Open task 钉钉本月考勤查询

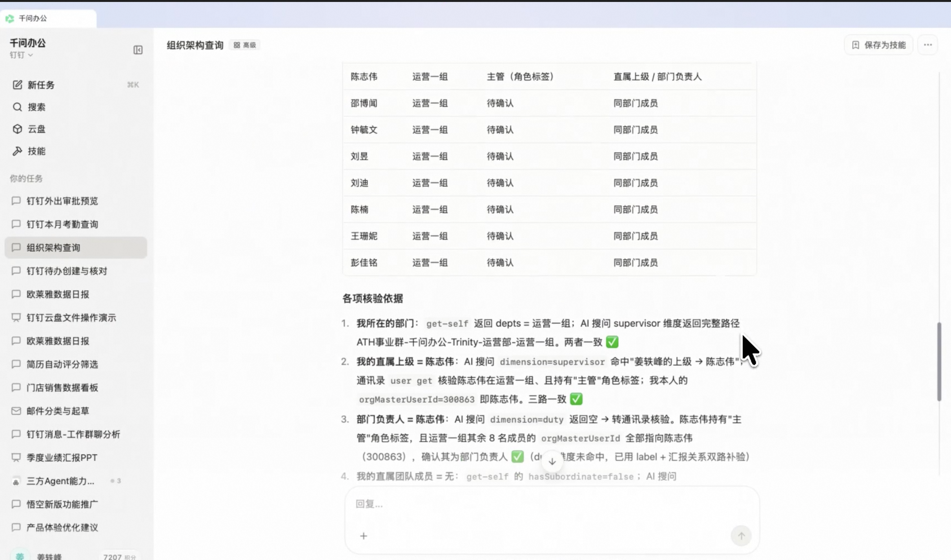[76, 224]
